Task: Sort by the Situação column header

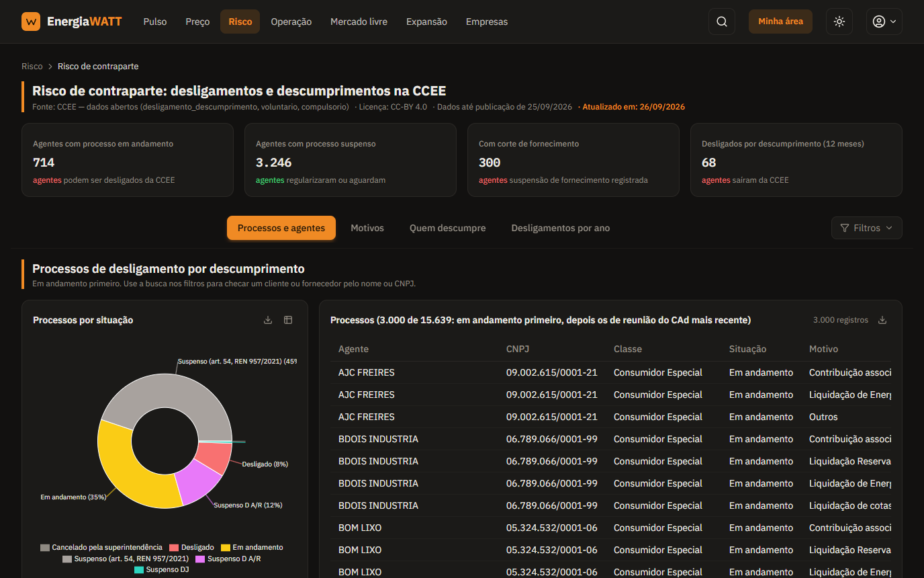Action: 747,349
